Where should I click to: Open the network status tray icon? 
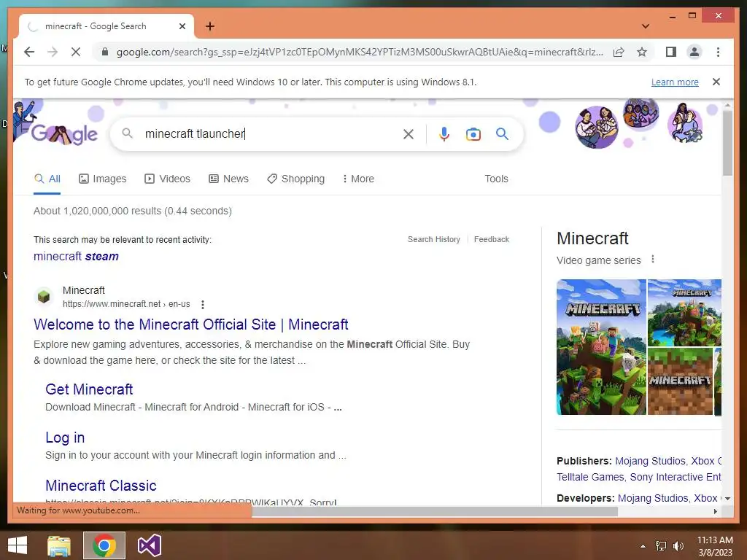[x=660, y=546]
